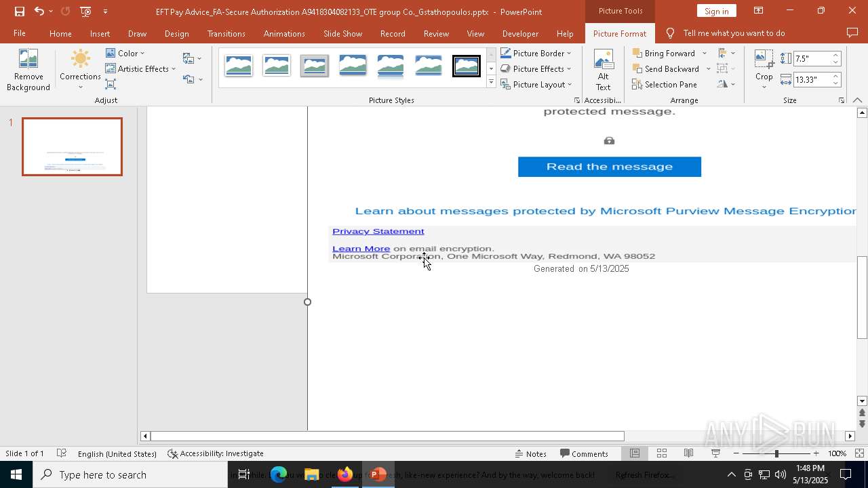The width and height of the screenshot is (868, 488).
Task: Switch to Slide Sorter view icon
Action: (x=662, y=453)
